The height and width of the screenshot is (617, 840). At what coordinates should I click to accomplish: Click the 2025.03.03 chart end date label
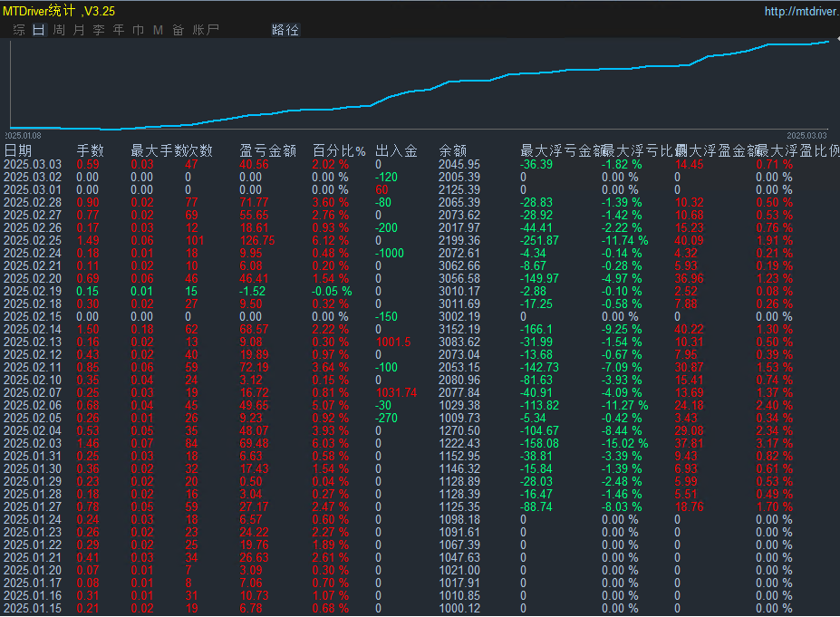click(x=806, y=136)
